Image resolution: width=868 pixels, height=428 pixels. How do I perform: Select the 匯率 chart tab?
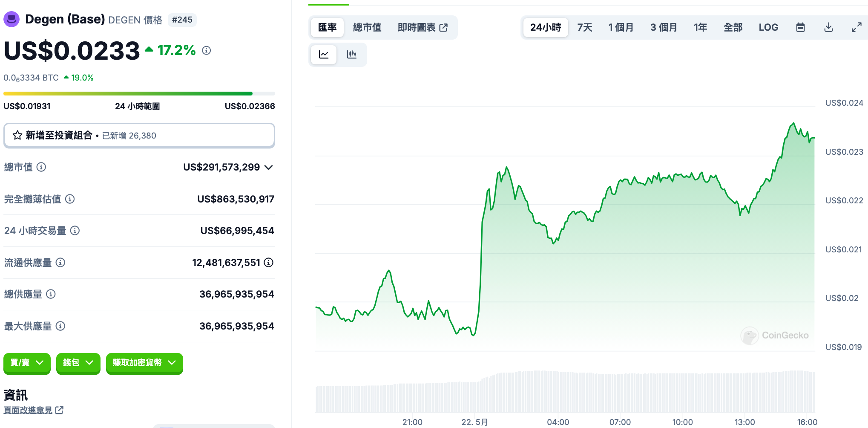327,27
